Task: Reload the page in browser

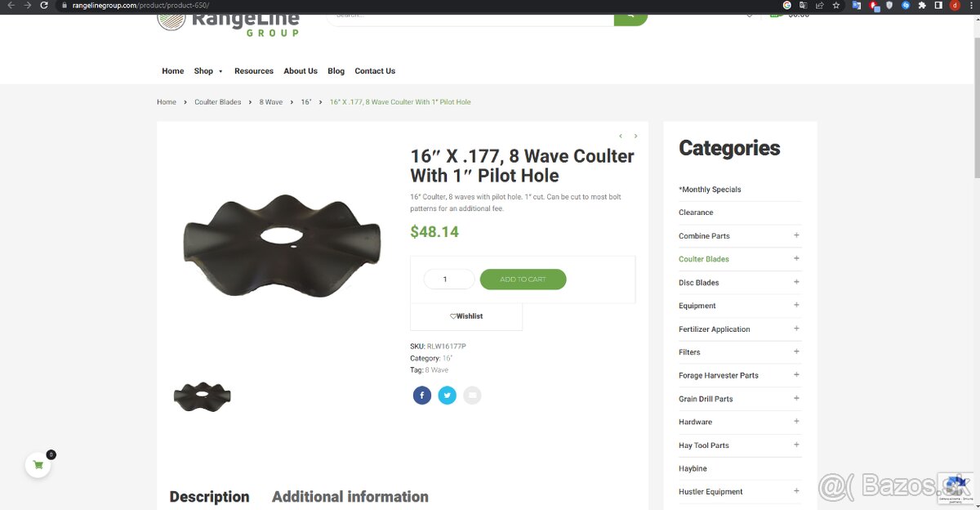Action: [x=45, y=5]
